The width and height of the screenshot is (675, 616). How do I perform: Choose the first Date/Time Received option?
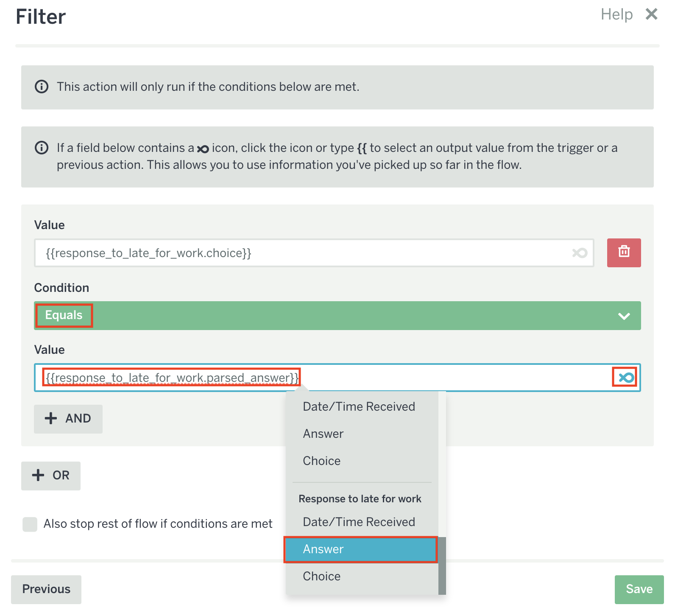click(x=359, y=406)
